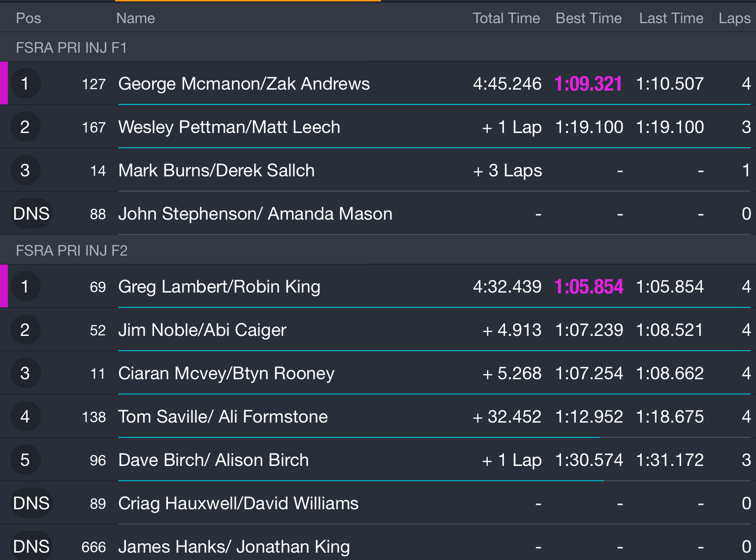Screen dimensions: 756x560
Task: Tap the DNS badge for John Stephenson
Action: click(31, 214)
